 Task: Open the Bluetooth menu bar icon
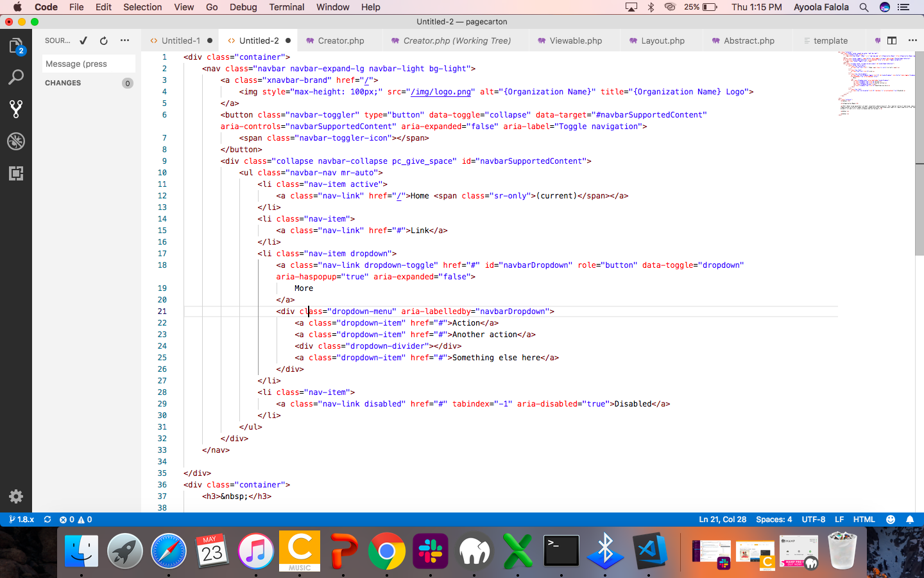651,7
